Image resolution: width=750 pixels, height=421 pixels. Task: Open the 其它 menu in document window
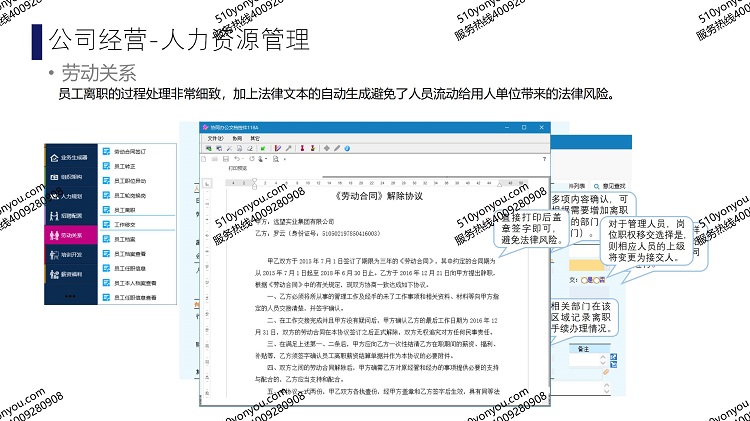(x=253, y=137)
